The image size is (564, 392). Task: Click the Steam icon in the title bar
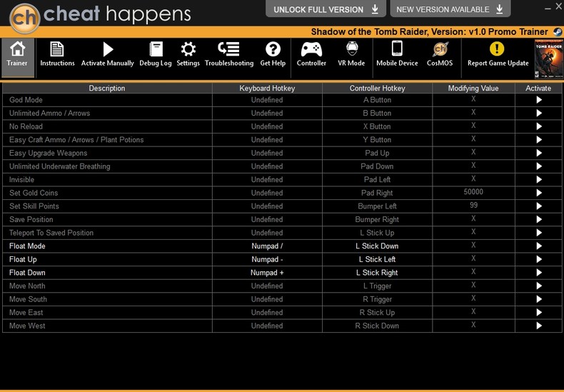(x=558, y=31)
